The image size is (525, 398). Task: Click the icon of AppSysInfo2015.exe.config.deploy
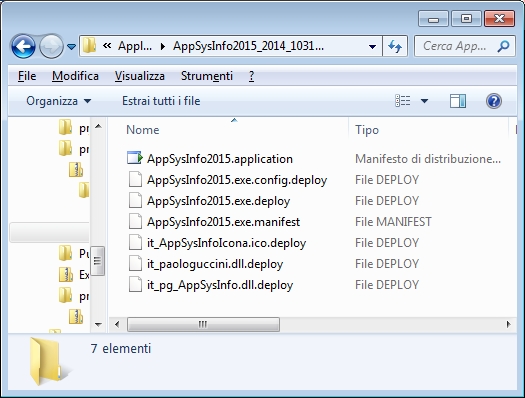pyautogui.click(x=135, y=179)
